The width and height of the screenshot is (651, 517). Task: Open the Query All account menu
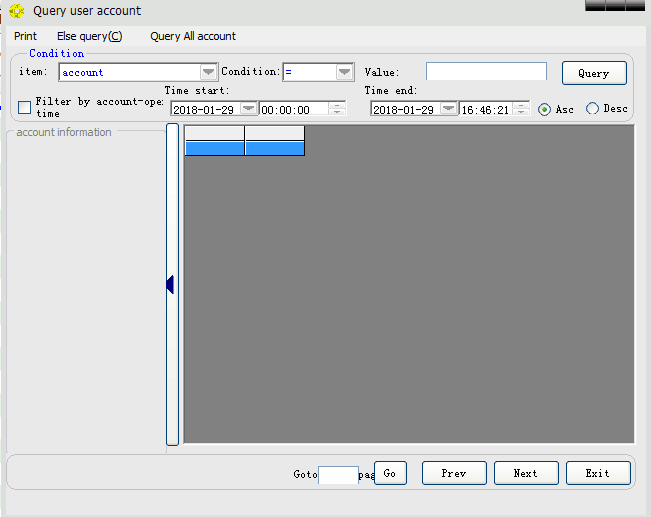[x=193, y=36]
